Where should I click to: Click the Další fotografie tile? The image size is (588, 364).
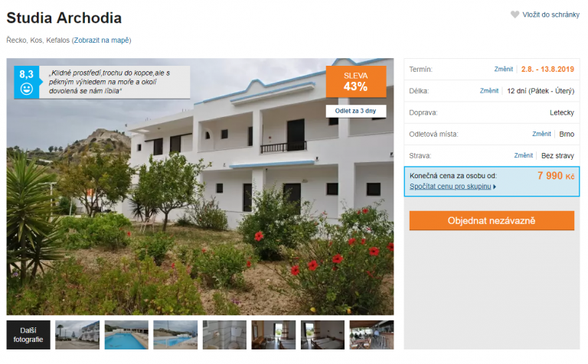point(28,335)
